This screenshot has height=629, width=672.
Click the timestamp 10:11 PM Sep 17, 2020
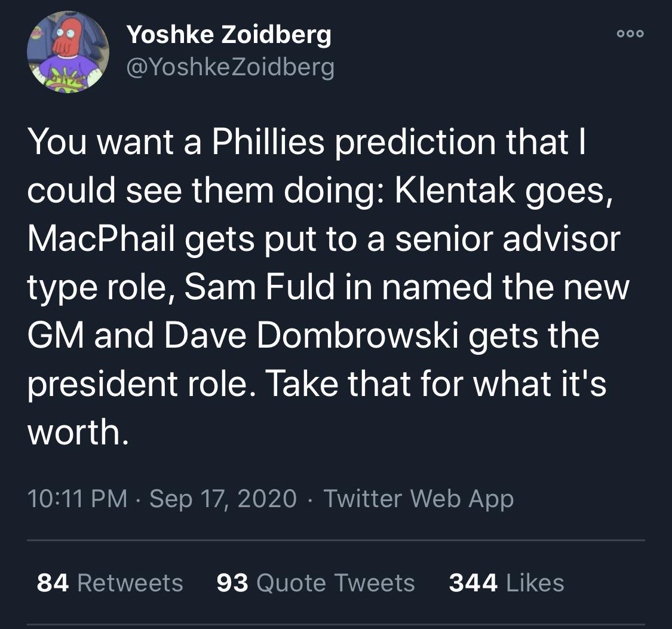pos(161,498)
